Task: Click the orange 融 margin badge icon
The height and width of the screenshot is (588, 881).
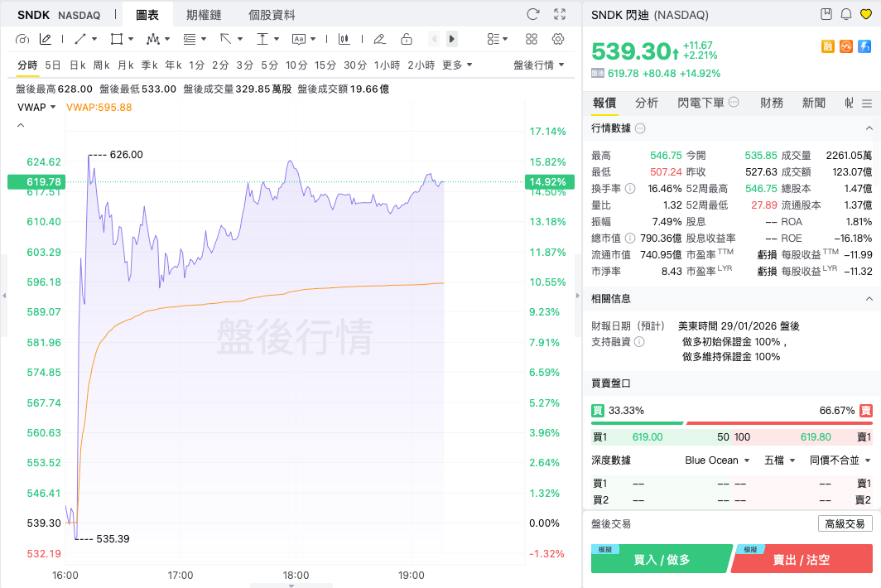Action: (828, 46)
